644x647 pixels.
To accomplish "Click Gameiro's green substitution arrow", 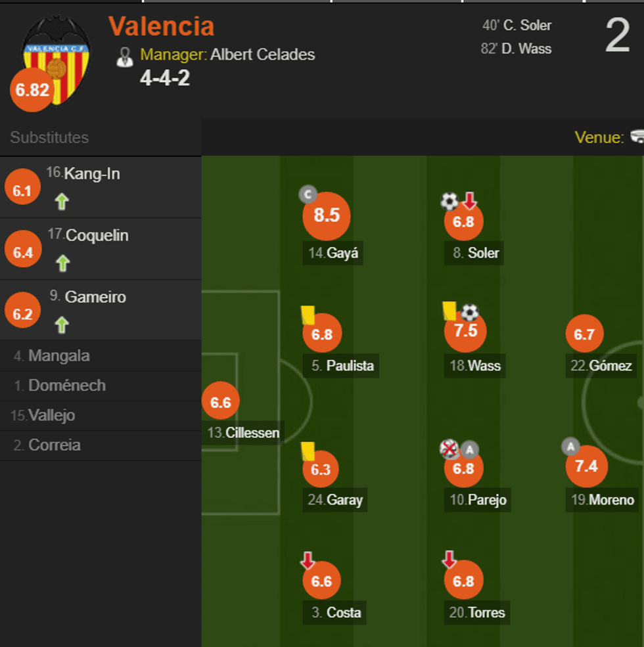I will (x=62, y=324).
